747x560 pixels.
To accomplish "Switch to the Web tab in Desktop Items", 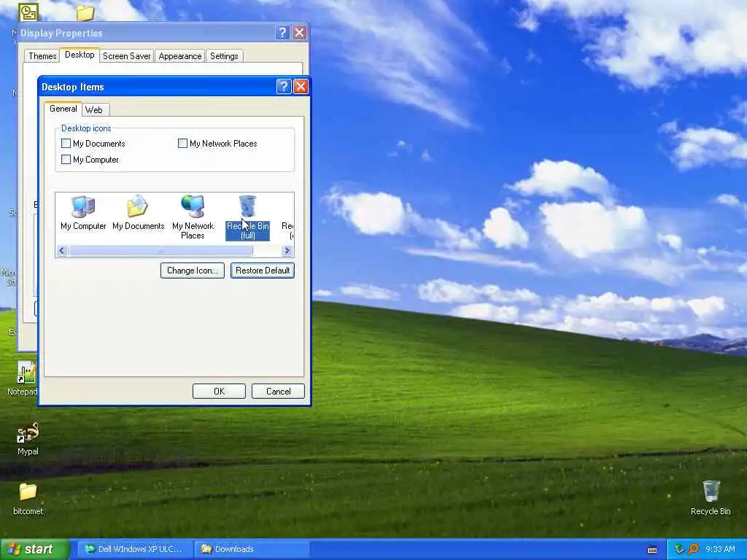I will (x=94, y=110).
